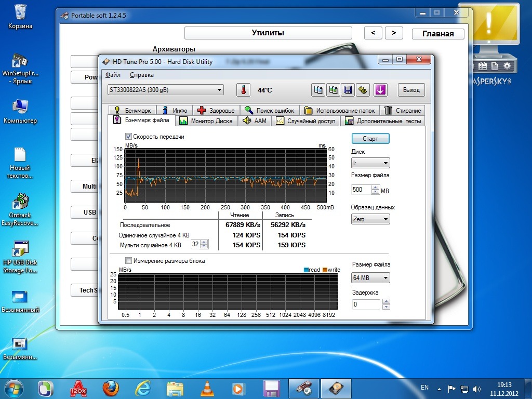Enable the Измерение размера блока checkbox
532x399 pixels.
tap(128, 261)
